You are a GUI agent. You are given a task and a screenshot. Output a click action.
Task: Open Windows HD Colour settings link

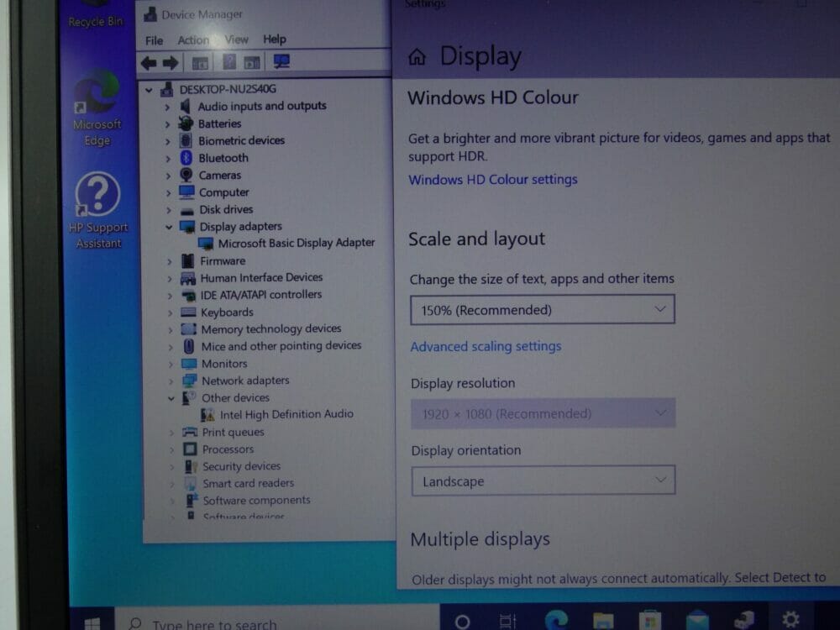(x=493, y=180)
